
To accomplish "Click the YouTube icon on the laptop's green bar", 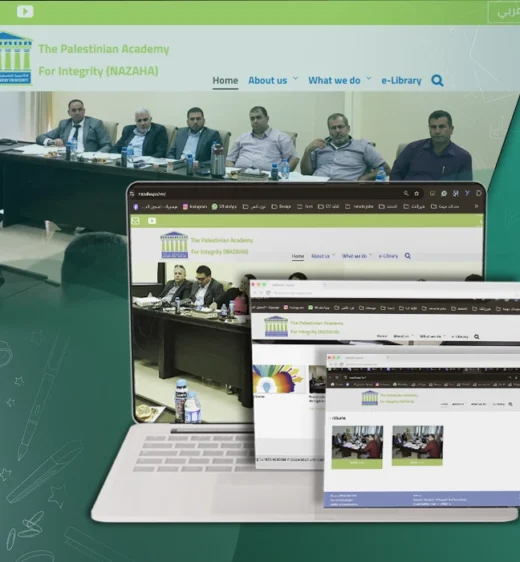I will [152, 221].
